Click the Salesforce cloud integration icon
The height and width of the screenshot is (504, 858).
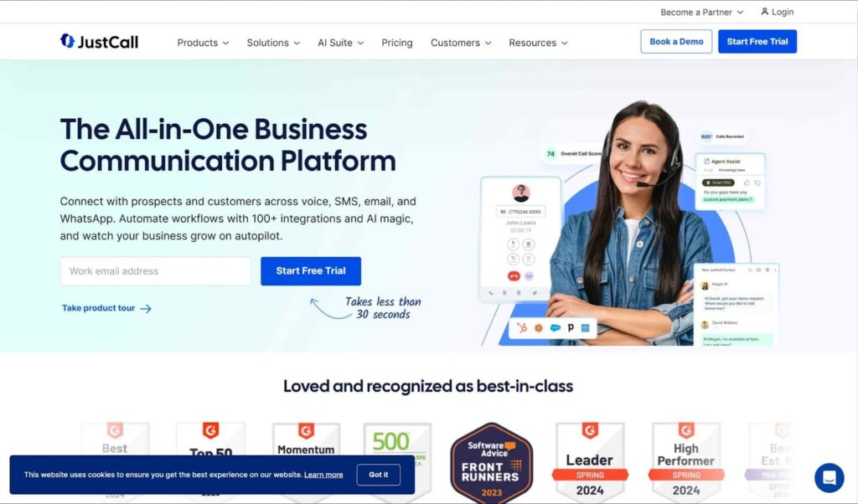point(555,328)
